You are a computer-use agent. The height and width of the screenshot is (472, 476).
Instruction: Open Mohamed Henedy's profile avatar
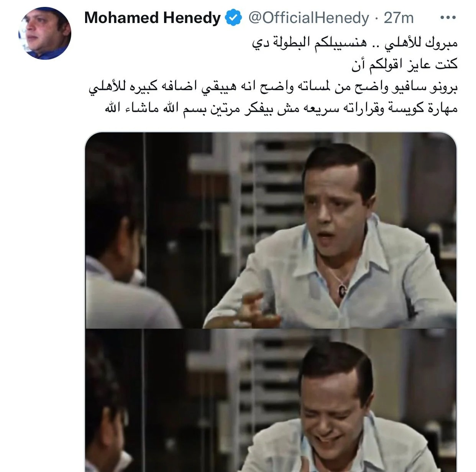click(x=45, y=33)
